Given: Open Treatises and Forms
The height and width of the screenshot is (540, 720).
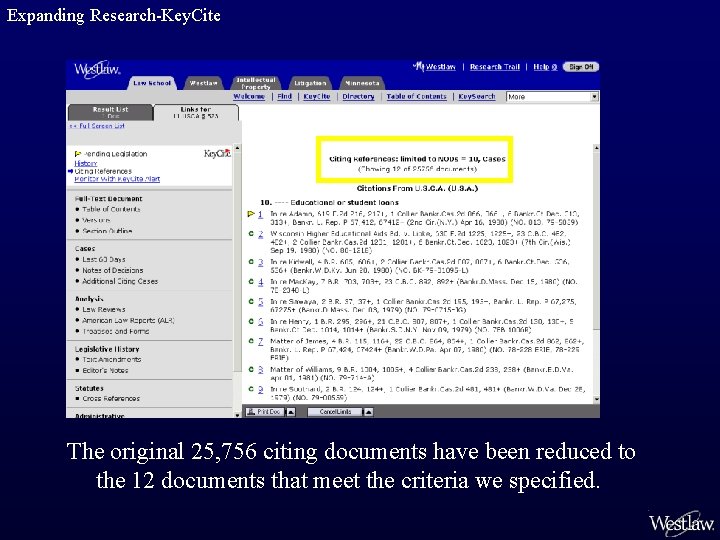Looking at the screenshot, I should click(116, 331).
